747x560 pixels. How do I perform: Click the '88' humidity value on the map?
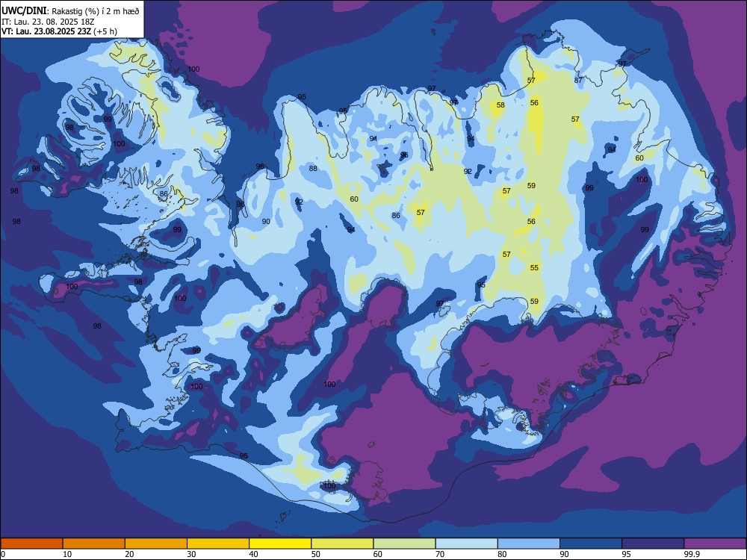[x=313, y=168]
